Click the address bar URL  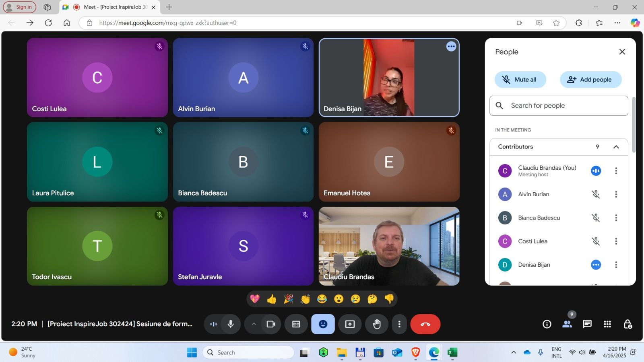(168, 23)
